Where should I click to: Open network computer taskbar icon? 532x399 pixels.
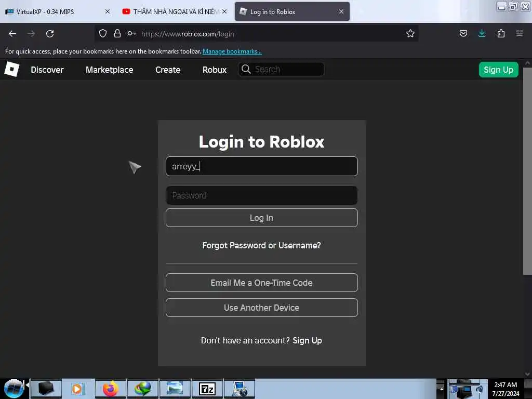point(240,389)
